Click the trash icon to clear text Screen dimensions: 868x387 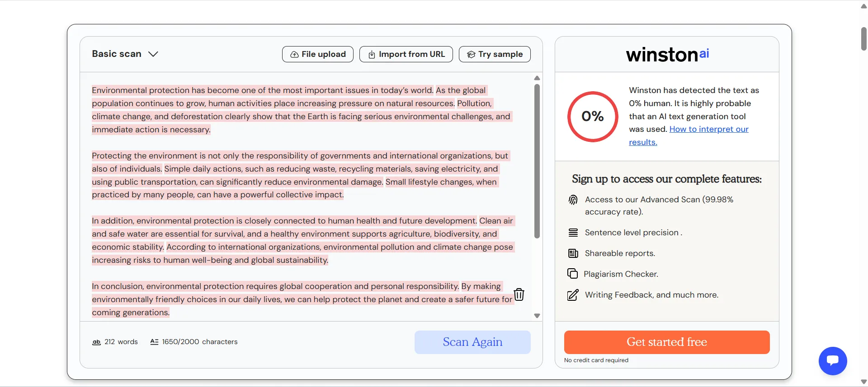pyautogui.click(x=519, y=294)
